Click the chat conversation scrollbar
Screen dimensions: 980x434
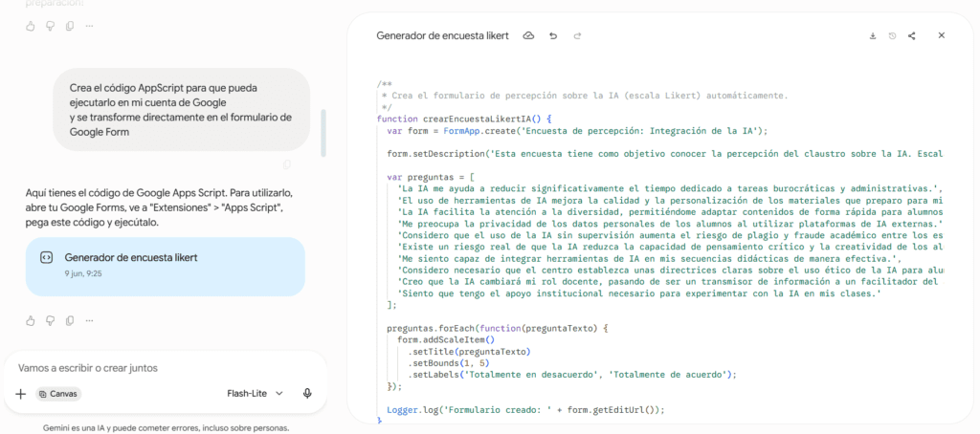(x=323, y=133)
